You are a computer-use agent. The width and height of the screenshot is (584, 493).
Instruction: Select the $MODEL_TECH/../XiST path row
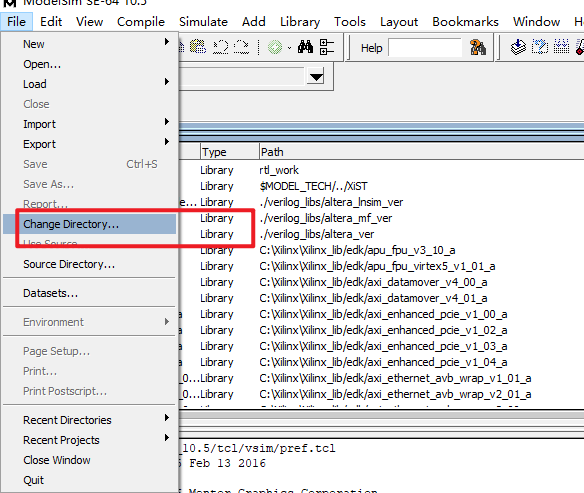click(x=313, y=186)
